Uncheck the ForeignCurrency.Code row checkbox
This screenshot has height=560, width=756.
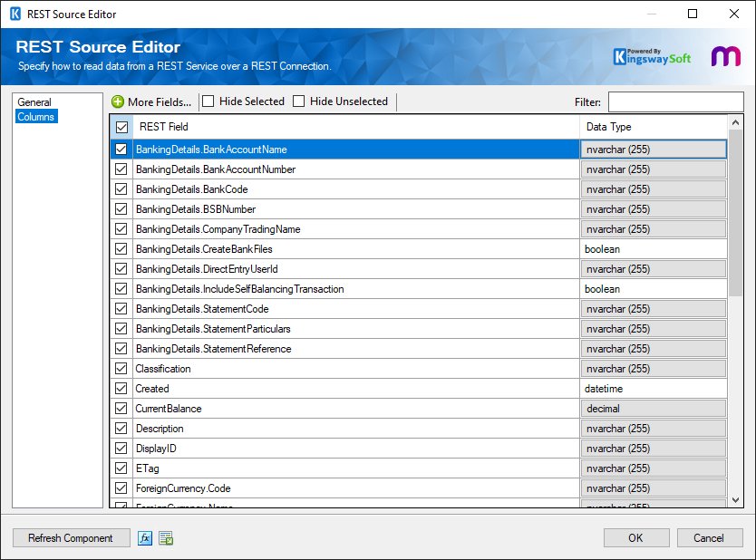(121, 488)
